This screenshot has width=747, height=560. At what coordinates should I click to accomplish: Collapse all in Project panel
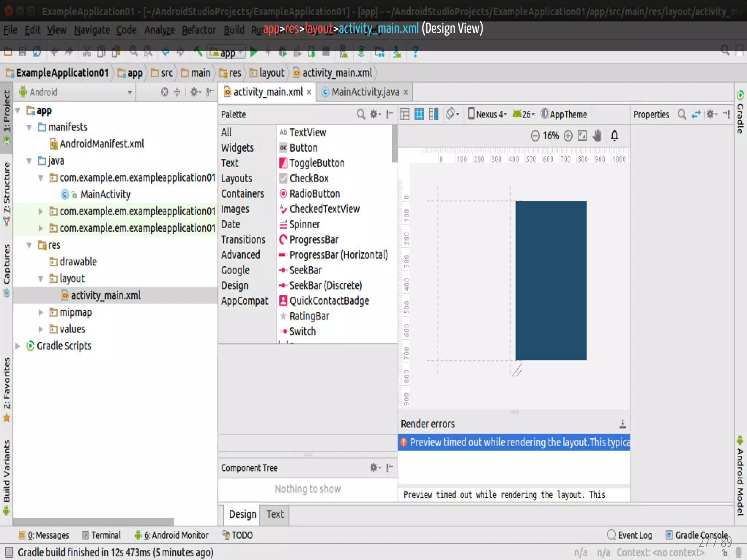pos(177,92)
